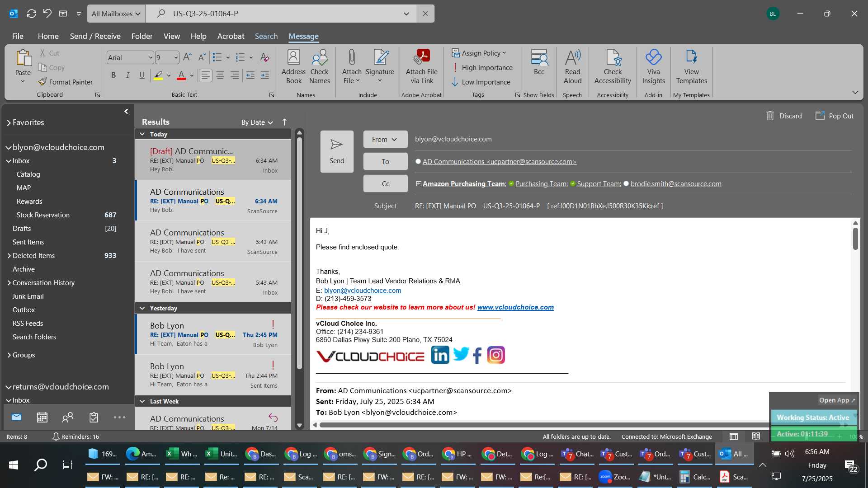This screenshot has width=868, height=488.
Task: Open the People view icon
Action: [68, 417]
